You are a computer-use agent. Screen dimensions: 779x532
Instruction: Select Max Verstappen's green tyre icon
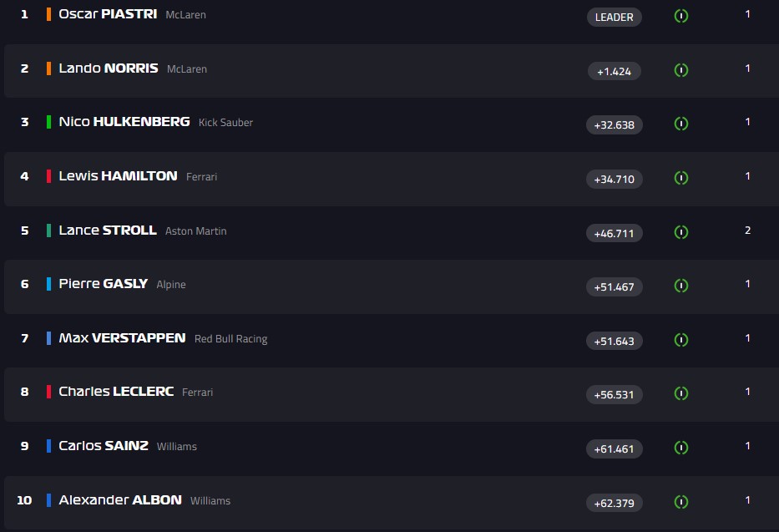click(x=681, y=340)
